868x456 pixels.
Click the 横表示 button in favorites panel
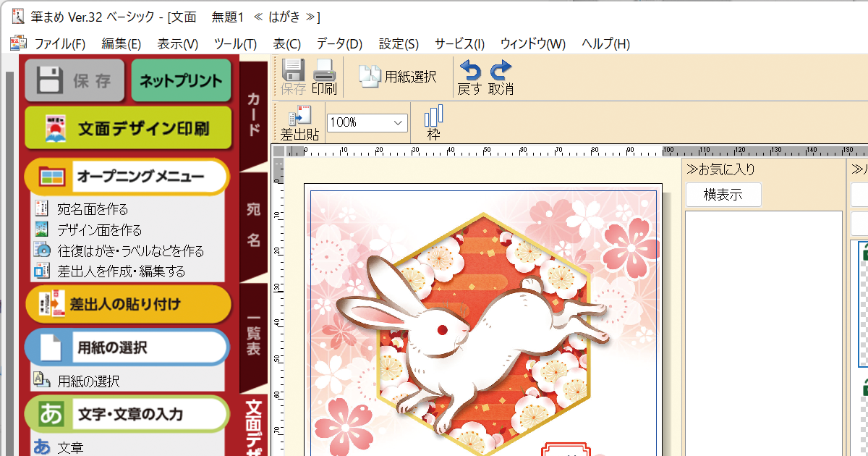coord(723,195)
